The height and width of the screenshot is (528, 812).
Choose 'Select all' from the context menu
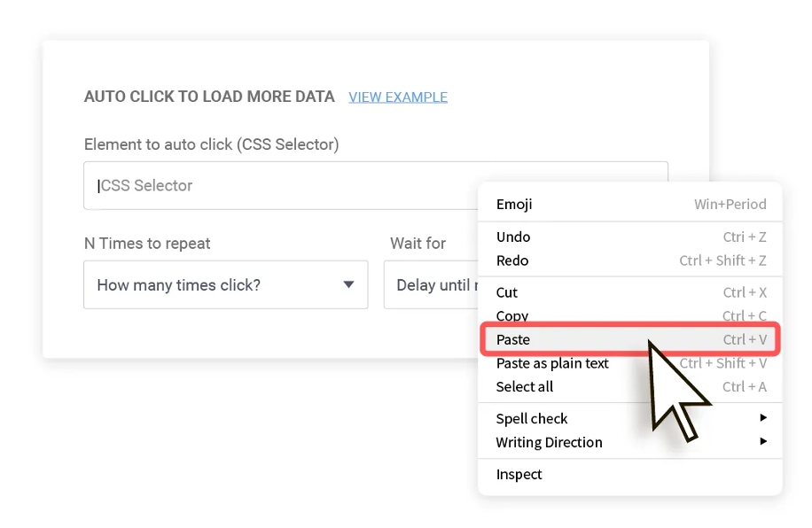tap(525, 386)
